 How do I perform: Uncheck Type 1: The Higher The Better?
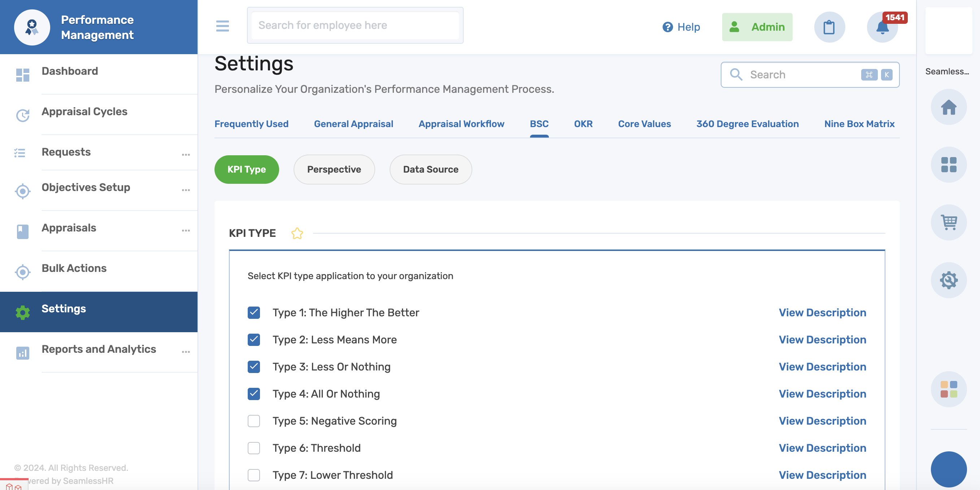point(254,313)
